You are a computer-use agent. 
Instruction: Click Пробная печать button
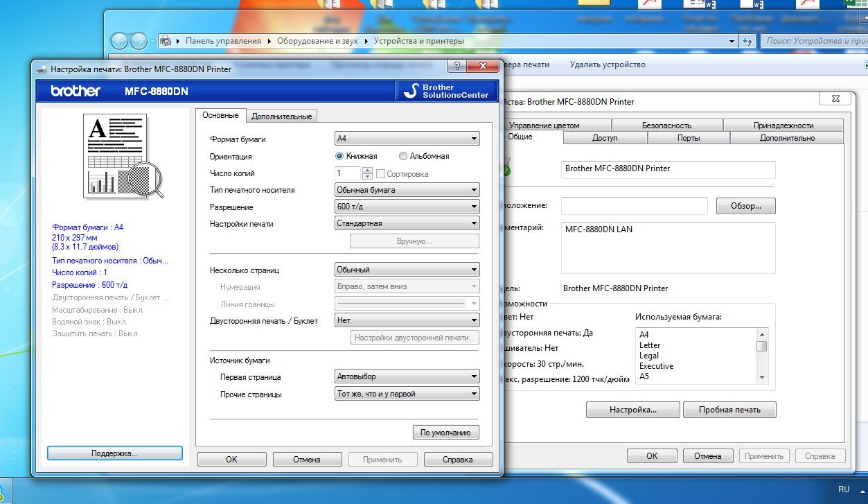(x=729, y=410)
